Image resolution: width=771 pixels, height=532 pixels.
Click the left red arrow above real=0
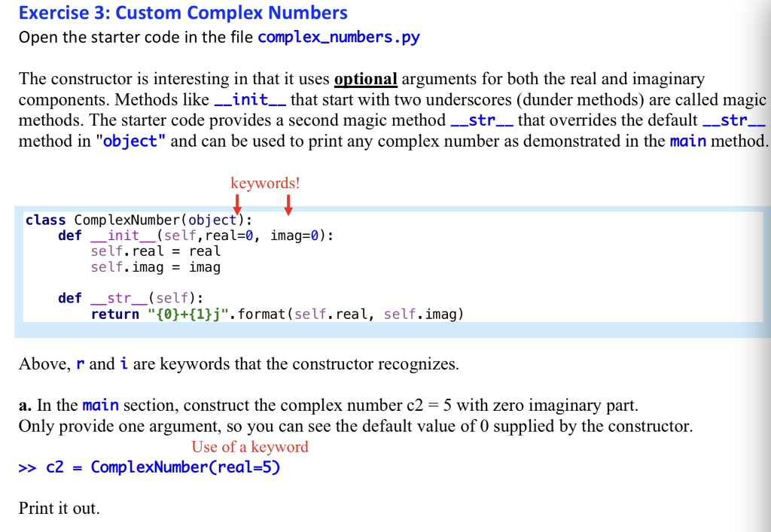[x=239, y=202]
